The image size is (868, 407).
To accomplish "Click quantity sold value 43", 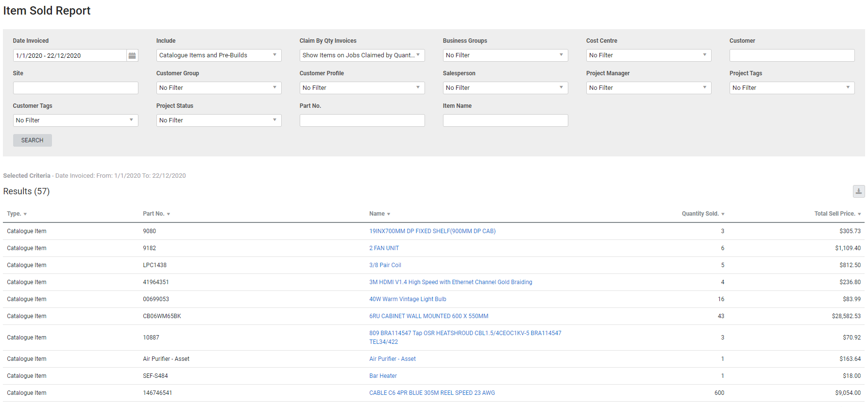I will (721, 316).
